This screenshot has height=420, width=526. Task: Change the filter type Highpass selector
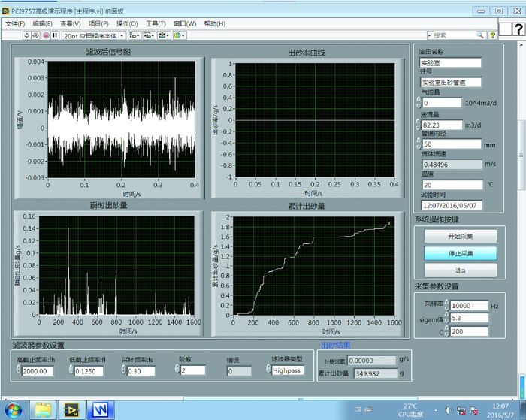(287, 370)
